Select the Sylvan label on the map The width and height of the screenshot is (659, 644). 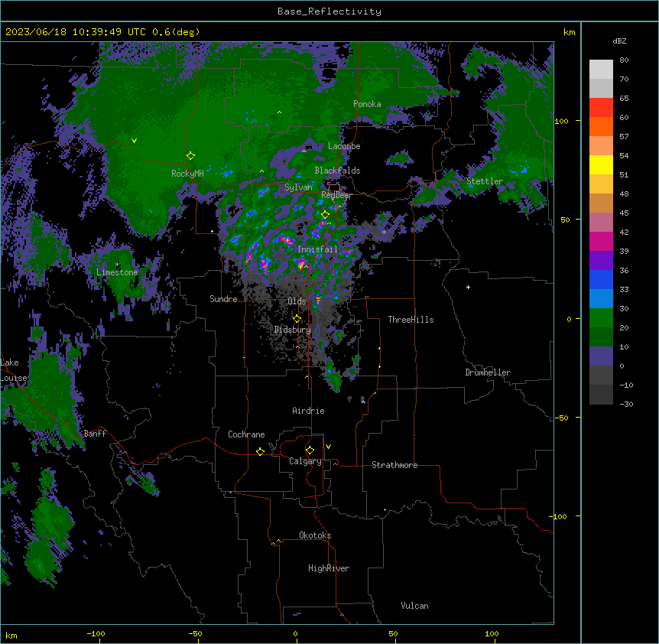tap(298, 187)
